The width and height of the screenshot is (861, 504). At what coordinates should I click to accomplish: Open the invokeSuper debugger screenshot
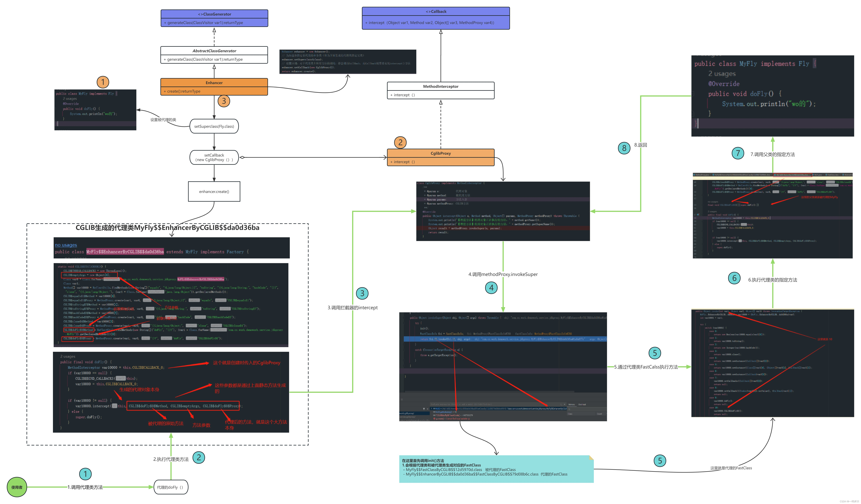(x=503, y=366)
